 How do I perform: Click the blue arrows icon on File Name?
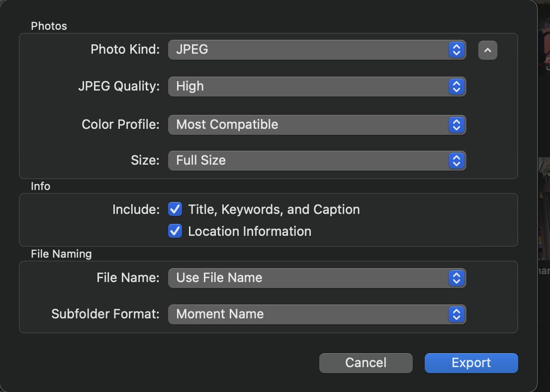tap(456, 278)
